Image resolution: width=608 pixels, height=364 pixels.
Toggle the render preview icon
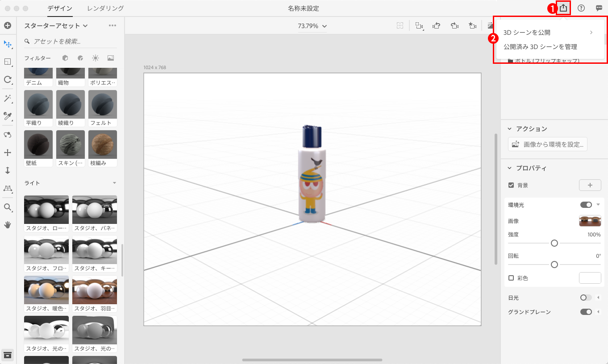pos(490,26)
